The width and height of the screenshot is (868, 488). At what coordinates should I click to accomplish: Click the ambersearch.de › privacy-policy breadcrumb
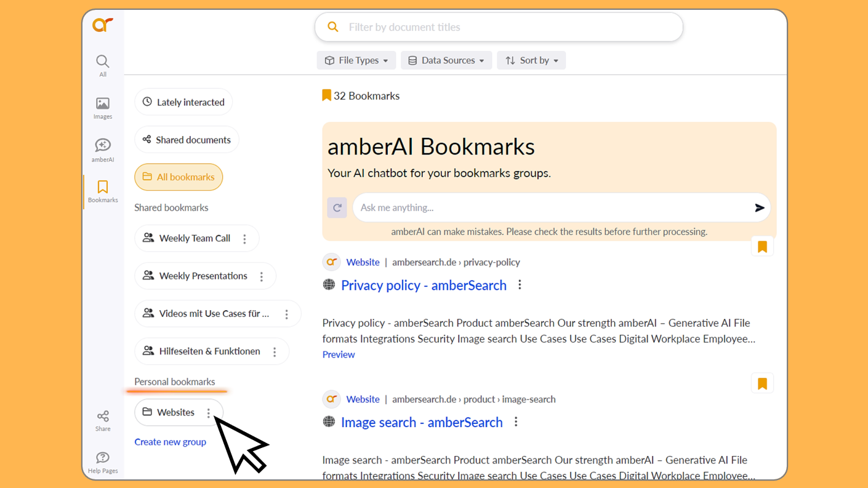[456, 262]
